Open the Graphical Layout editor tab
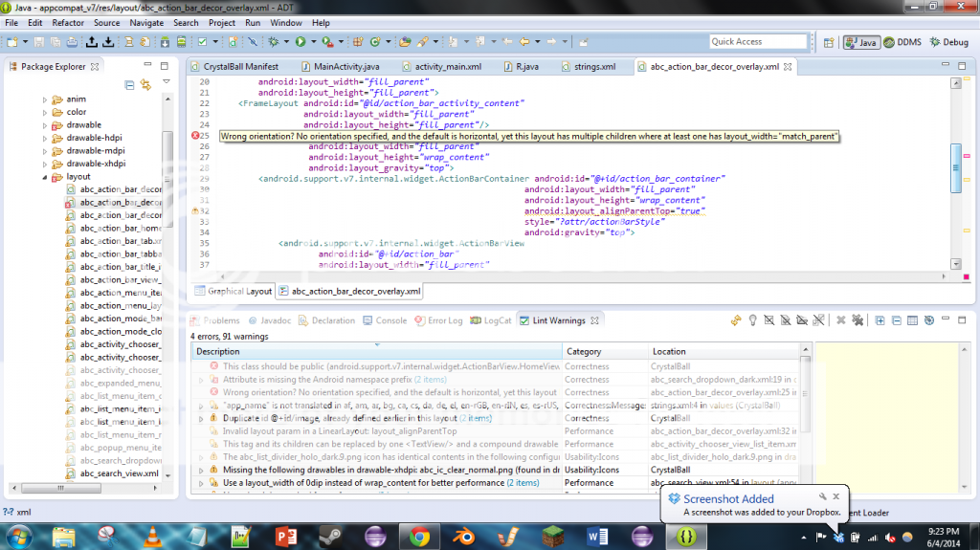This screenshot has height=550, width=980. coord(234,291)
